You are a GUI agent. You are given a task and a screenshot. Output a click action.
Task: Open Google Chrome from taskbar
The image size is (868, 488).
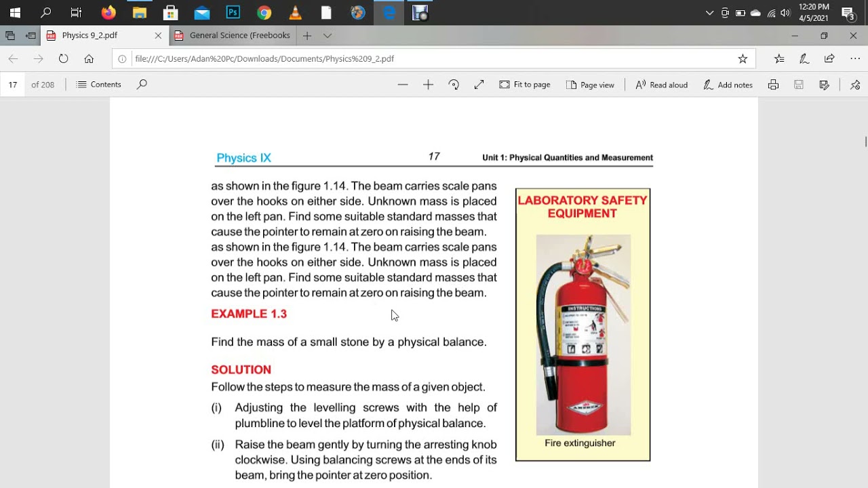[x=264, y=12]
